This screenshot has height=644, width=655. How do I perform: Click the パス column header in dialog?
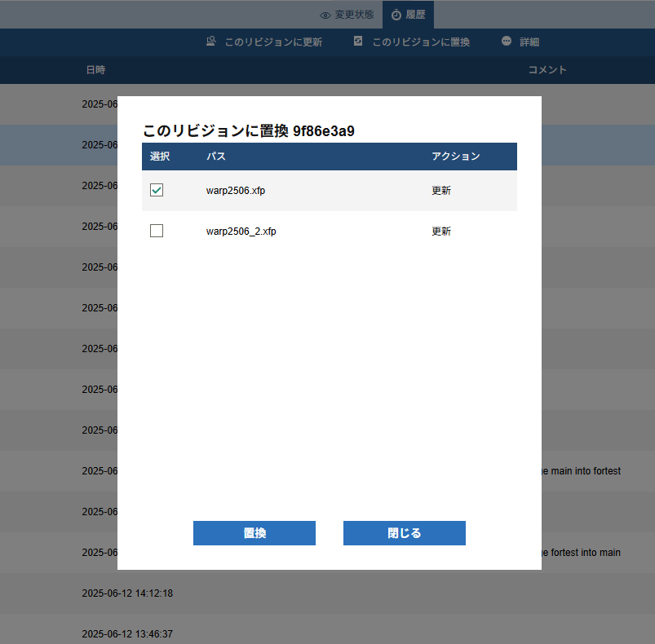click(x=216, y=157)
